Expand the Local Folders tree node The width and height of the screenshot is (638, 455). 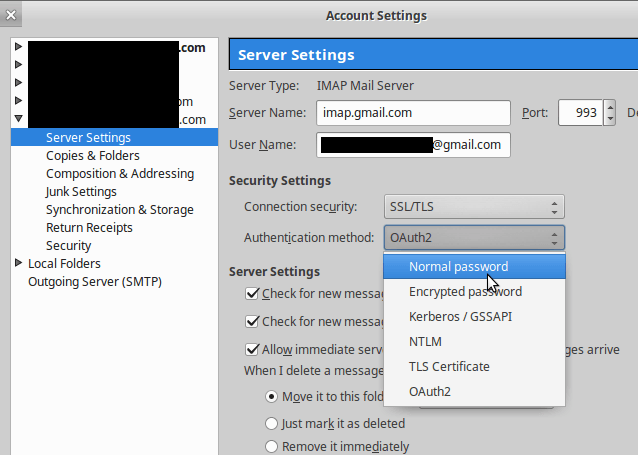click(19, 263)
